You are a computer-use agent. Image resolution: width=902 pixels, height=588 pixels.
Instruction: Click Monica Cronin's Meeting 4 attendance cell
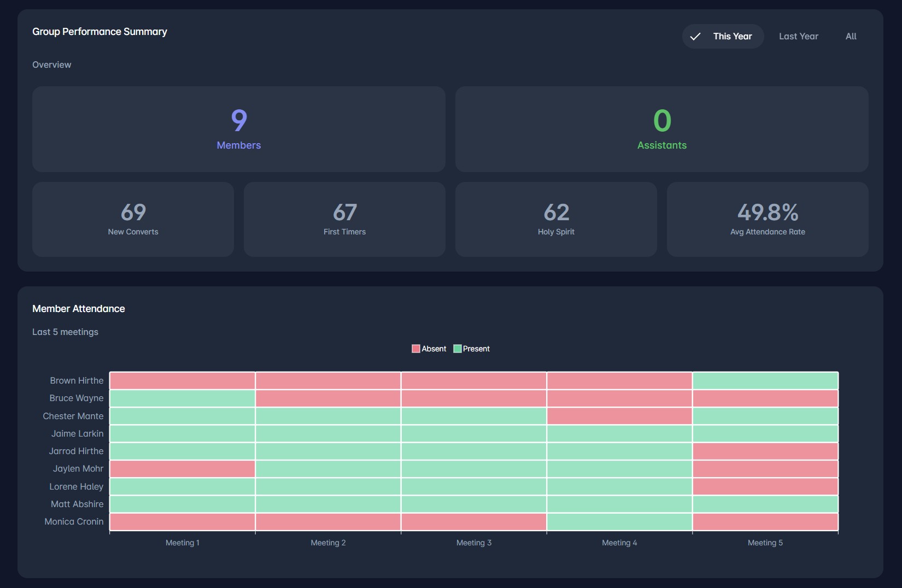pyautogui.click(x=619, y=522)
